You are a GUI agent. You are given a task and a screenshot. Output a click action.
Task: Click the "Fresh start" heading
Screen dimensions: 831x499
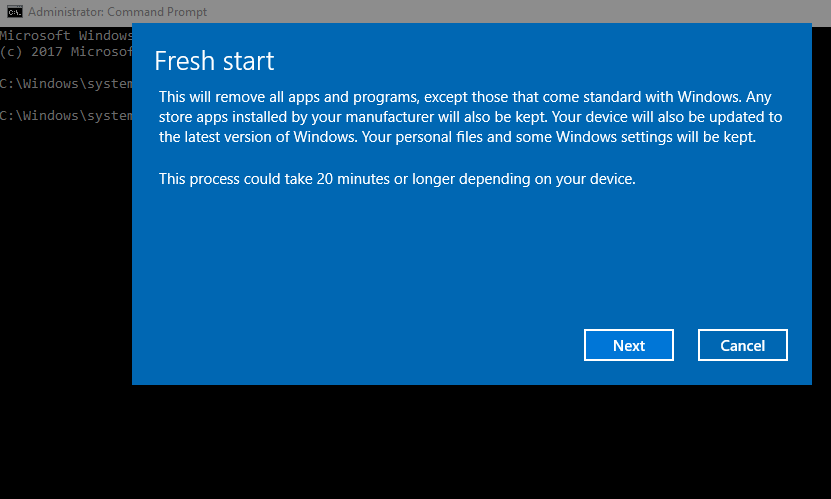pos(213,60)
